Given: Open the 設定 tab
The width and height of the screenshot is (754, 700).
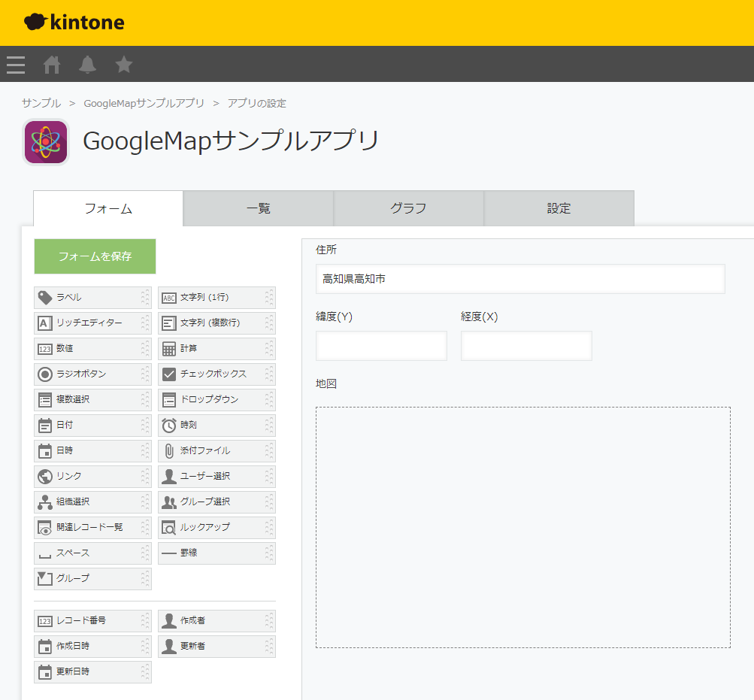Looking at the screenshot, I should coord(559,208).
